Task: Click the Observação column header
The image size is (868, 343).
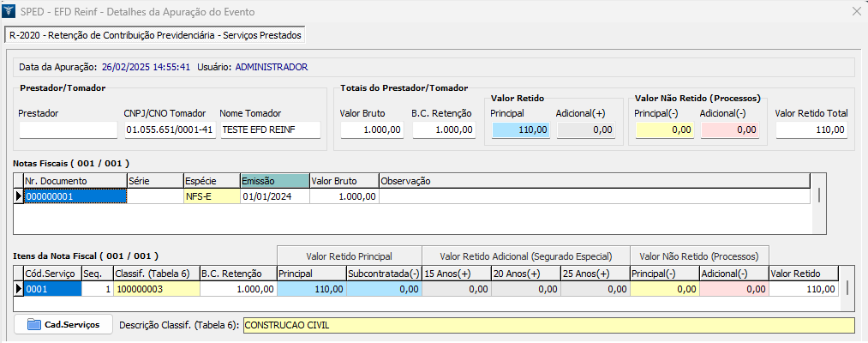Action: (x=594, y=181)
